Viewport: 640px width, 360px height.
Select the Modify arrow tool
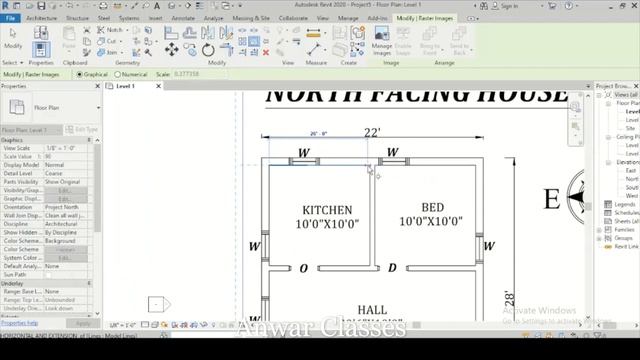[x=13, y=38]
